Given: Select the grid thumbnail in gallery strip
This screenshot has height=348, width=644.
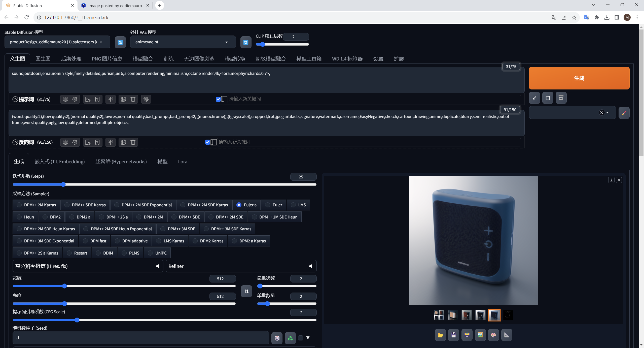Looking at the screenshot, I should (x=439, y=315).
